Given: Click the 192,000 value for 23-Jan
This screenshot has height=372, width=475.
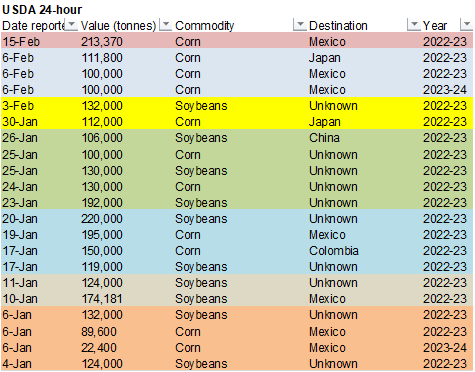Looking at the screenshot, I should (x=102, y=203).
